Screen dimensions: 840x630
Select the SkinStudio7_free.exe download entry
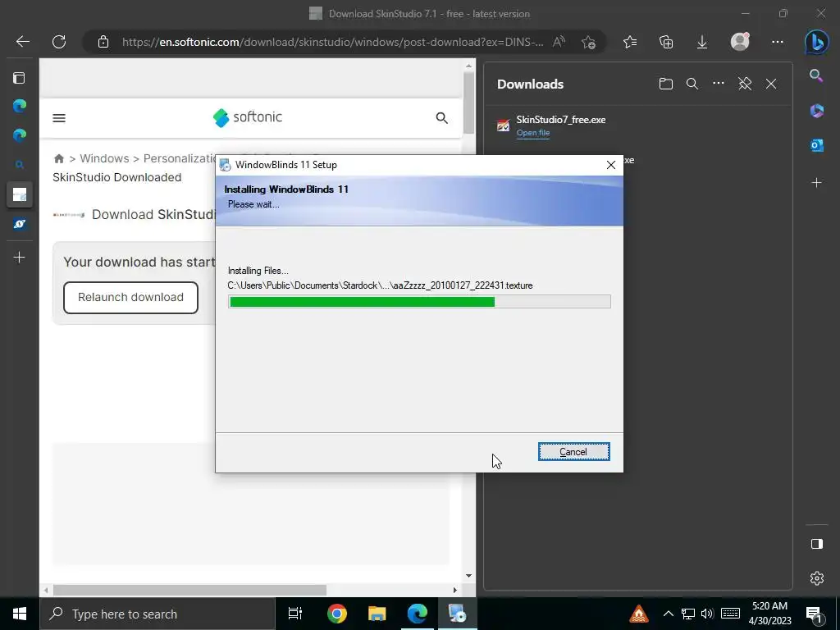(x=637, y=126)
